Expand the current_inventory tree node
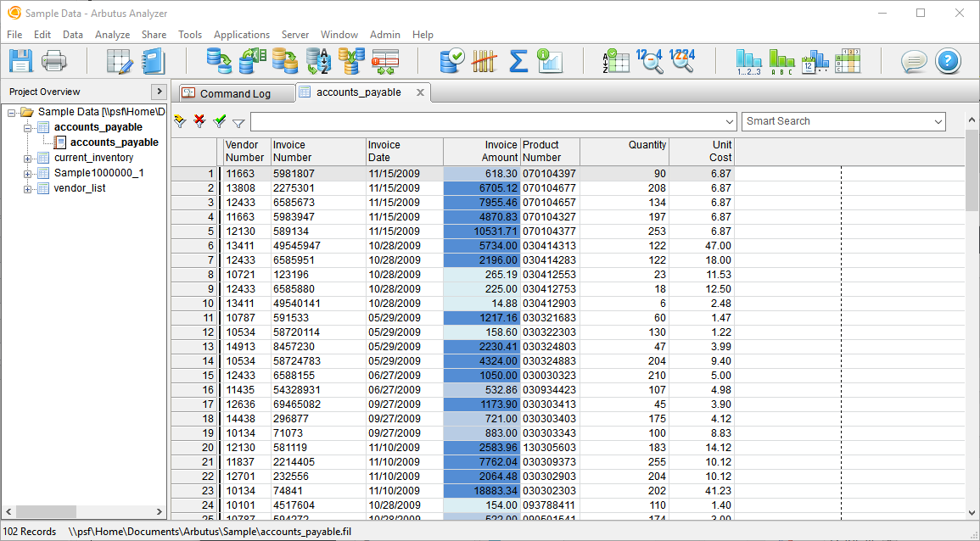The image size is (980, 541). coord(27,156)
